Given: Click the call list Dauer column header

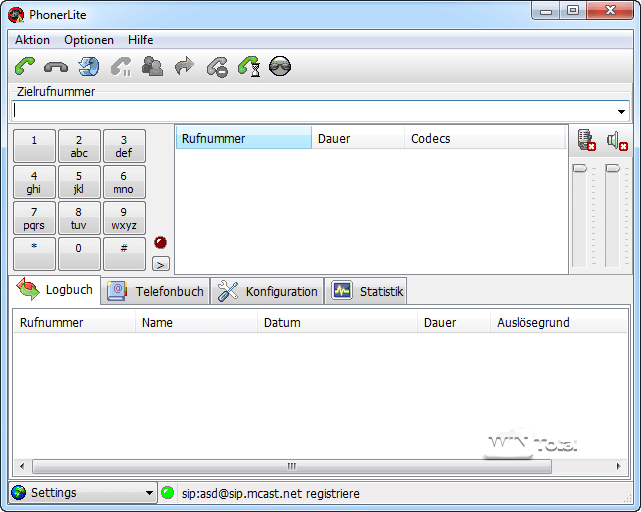Looking at the screenshot, I should click(358, 138).
